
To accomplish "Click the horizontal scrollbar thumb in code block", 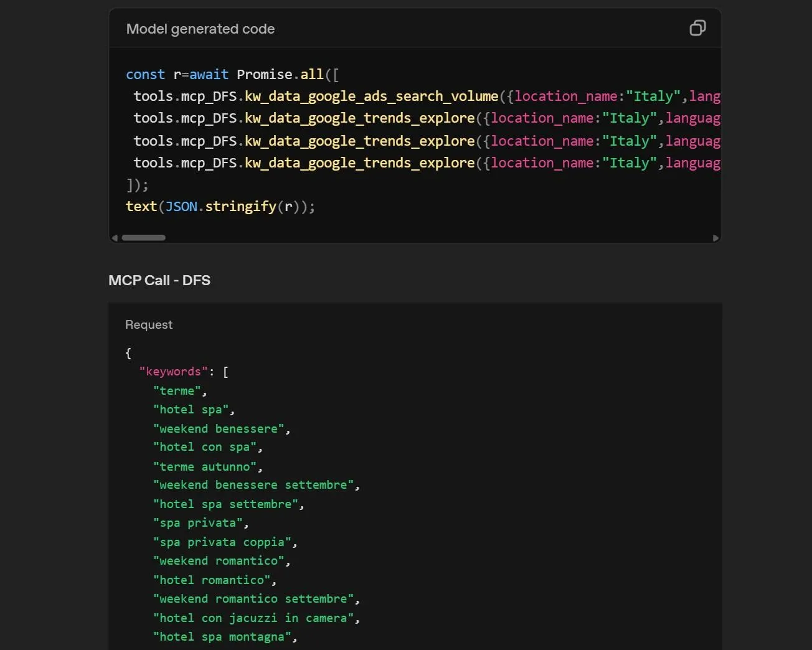I will (144, 238).
